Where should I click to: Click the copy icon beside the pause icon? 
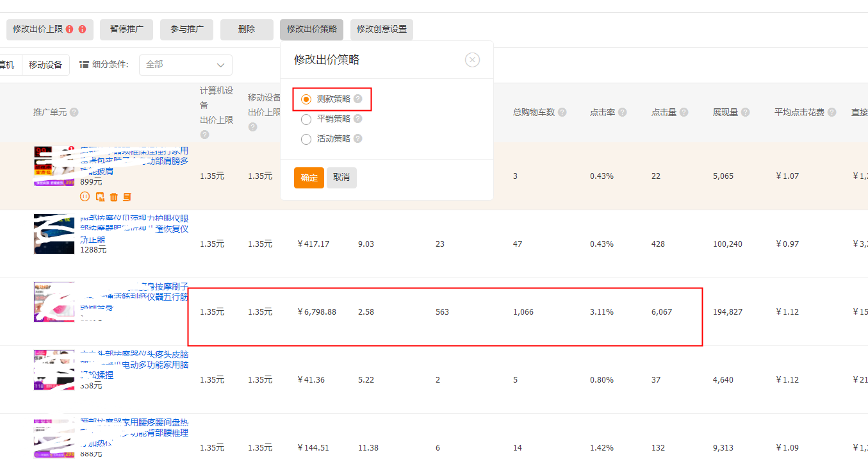[100, 197]
